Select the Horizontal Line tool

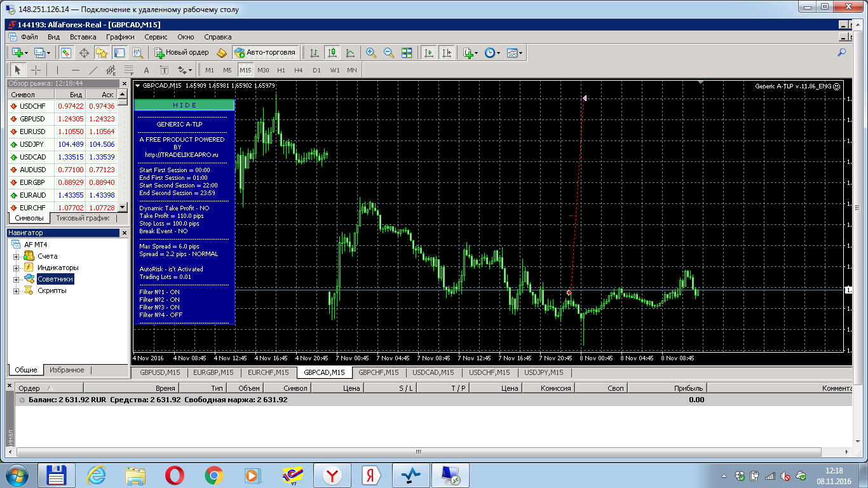click(76, 70)
